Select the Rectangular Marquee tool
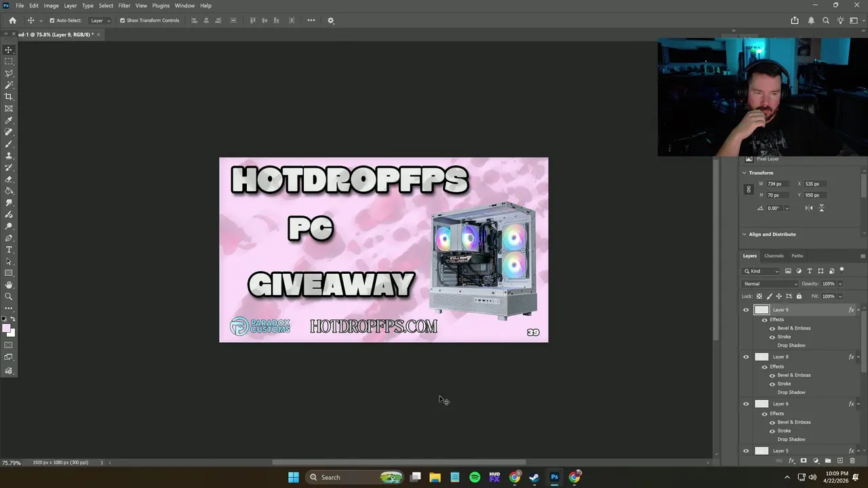 coord(9,62)
